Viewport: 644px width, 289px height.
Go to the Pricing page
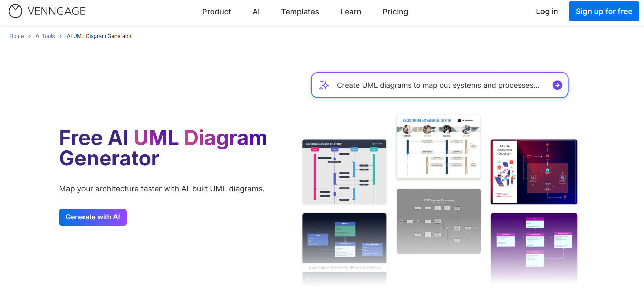tap(395, 12)
